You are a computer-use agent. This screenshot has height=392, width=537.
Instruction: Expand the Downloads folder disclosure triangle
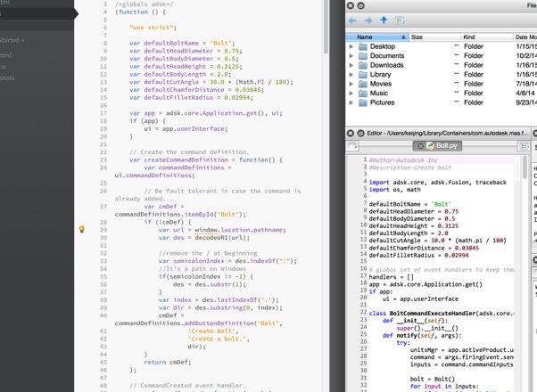[x=351, y=65]
